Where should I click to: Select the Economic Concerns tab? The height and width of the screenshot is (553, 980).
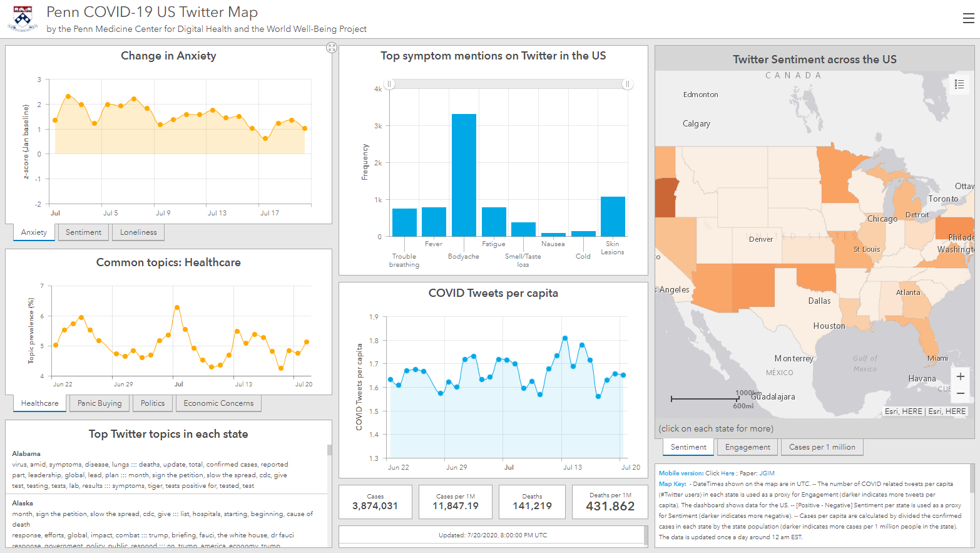pos(218,403)
